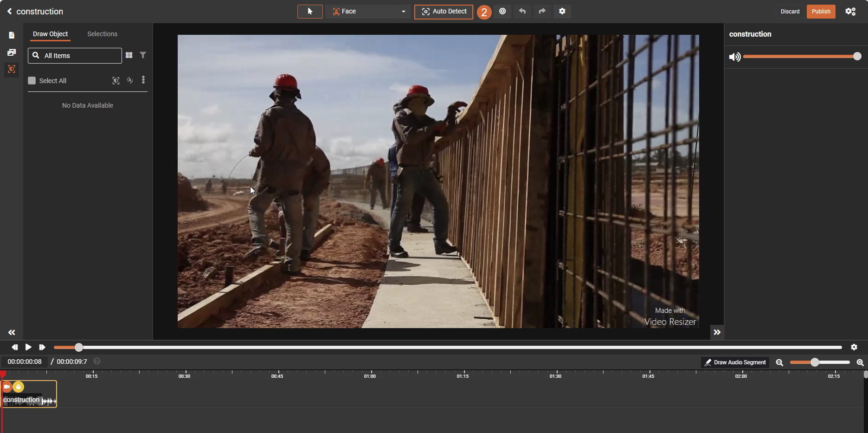Switch to grid view layout
This screenshot has width=868, height=433.
click(129, 55)
